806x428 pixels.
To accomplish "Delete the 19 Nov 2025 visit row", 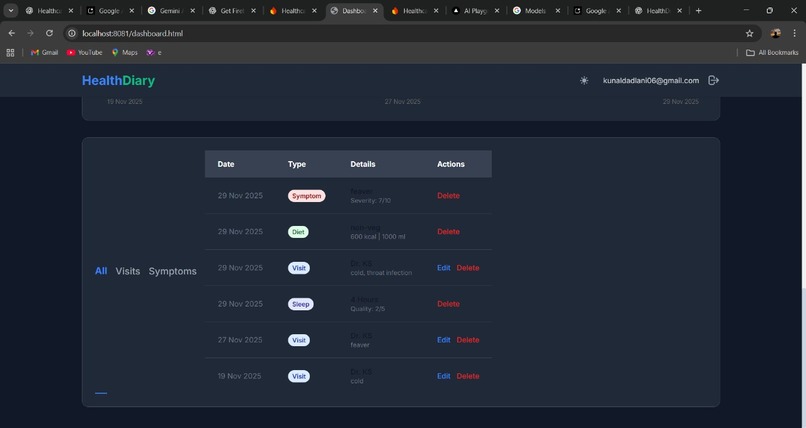I will [468, 376].
